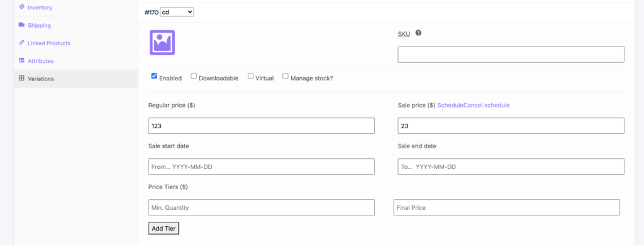This screenshot has height=245, width=644.
Task: Open the cd attribute dropdown
Action: (177, 13)
